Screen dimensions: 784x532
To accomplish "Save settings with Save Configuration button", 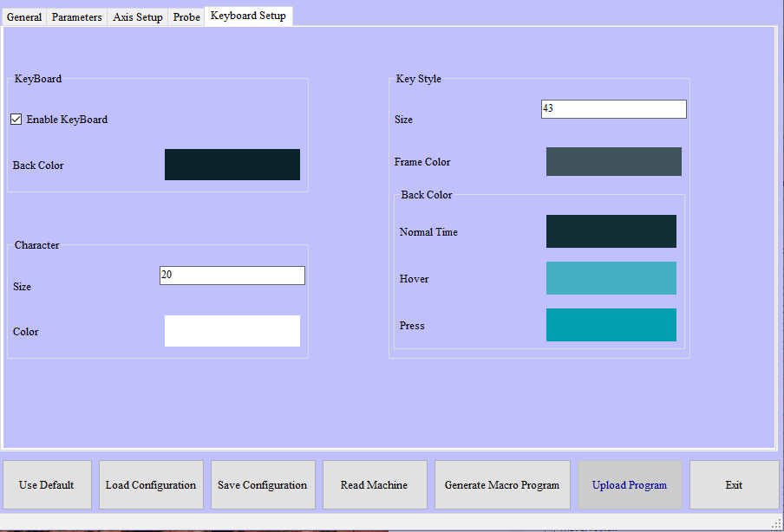I will (x=262, y=485).
